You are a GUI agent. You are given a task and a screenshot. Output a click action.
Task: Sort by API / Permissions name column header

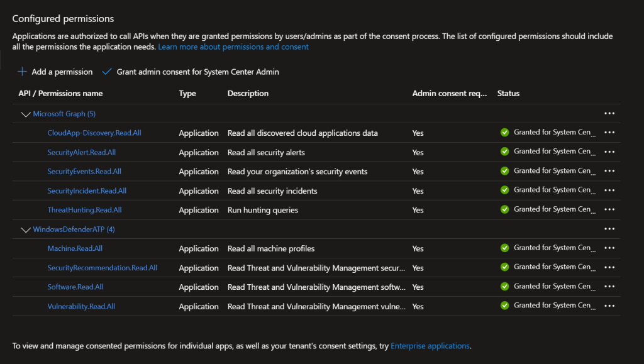(60, 93)
